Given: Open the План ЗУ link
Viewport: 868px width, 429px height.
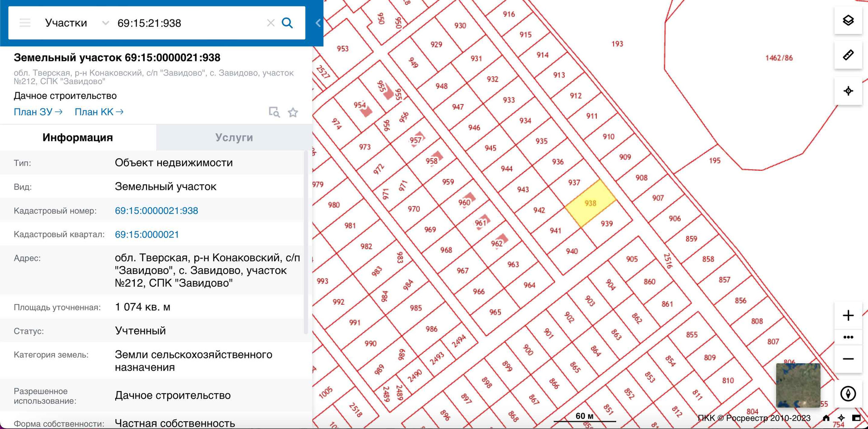Looking at the screenshot, I should tap(38, 112).
